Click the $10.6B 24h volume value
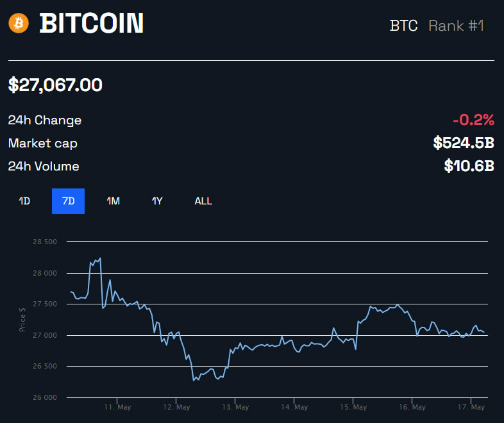The image size is (504, 423). [469, 166]
